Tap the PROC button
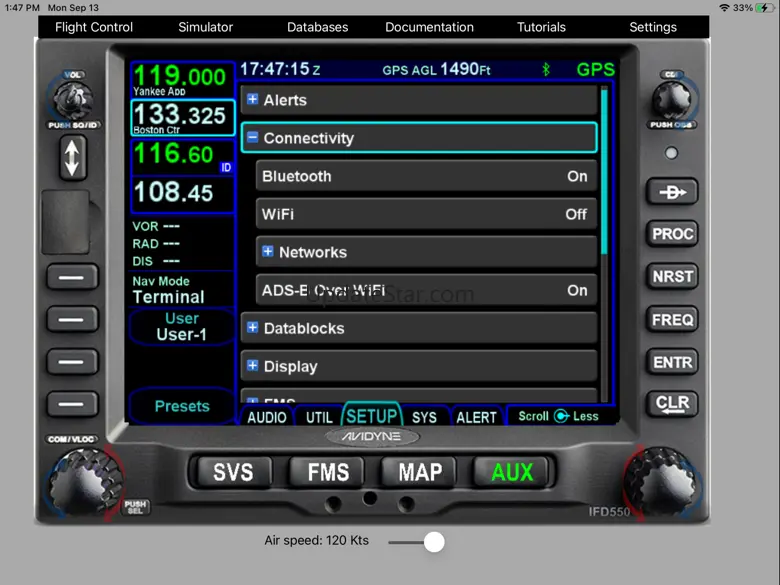 click(672, 234)
